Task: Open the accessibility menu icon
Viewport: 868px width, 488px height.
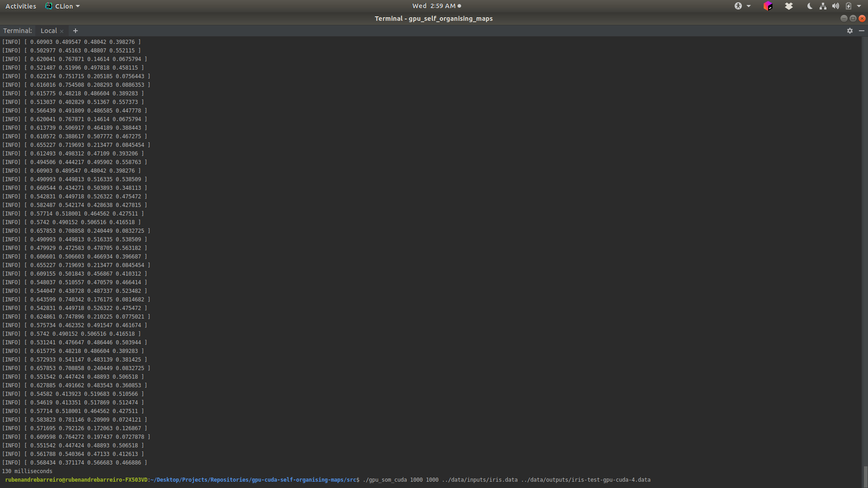Action: (x=738, y=6)
